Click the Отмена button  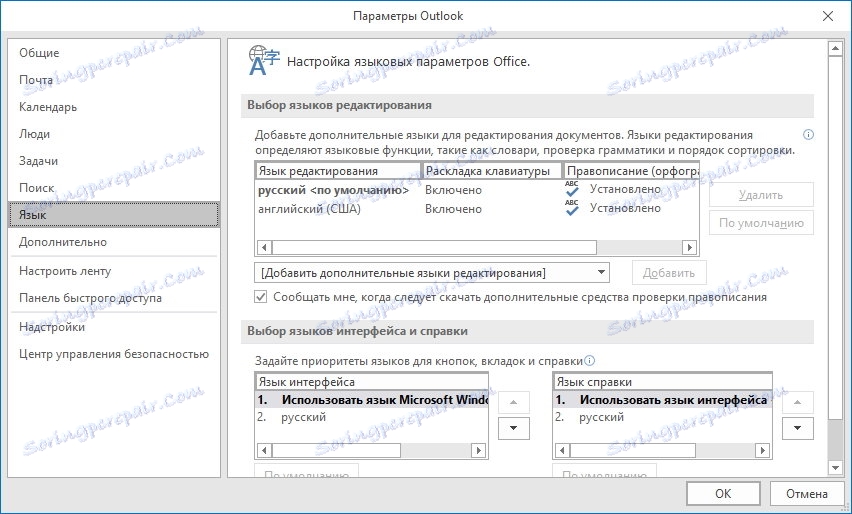(x=807, y=493)
